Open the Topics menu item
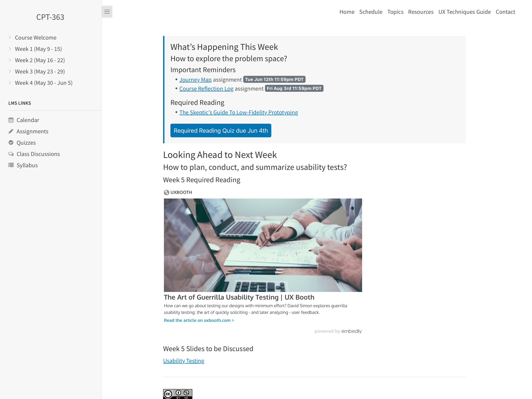 point(395,11)
